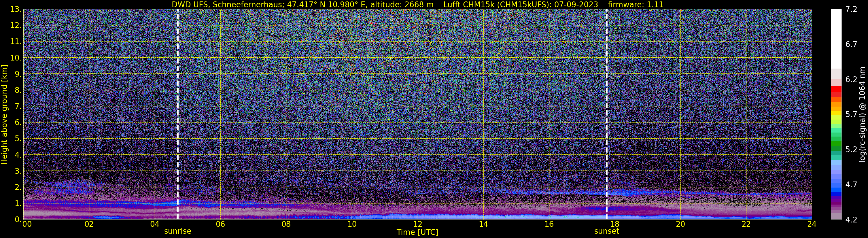Click the '1.' label on the height axis
868x238 pixels.
pos(18,204)
